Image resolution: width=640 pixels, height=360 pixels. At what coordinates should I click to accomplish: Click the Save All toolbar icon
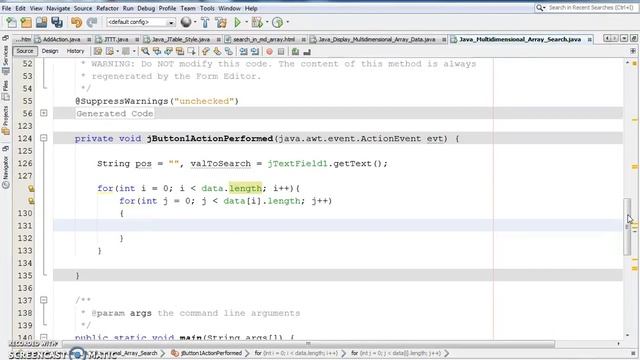coord(57,22)
